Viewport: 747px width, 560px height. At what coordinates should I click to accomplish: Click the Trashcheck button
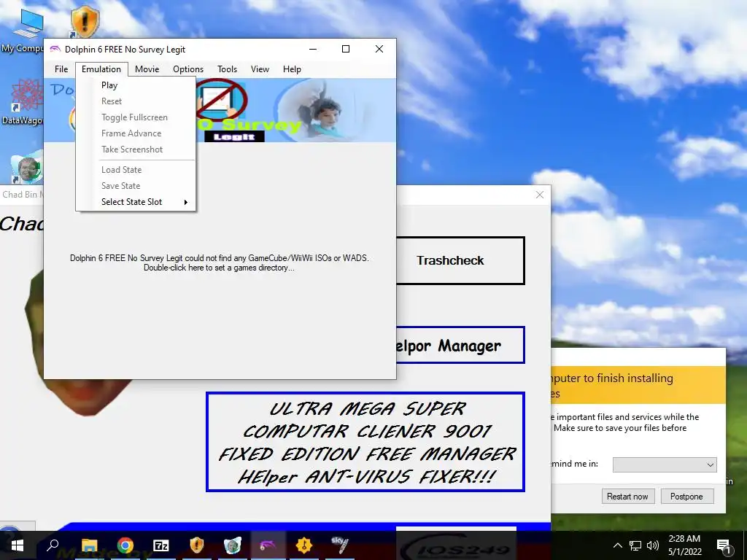point(460,260)
